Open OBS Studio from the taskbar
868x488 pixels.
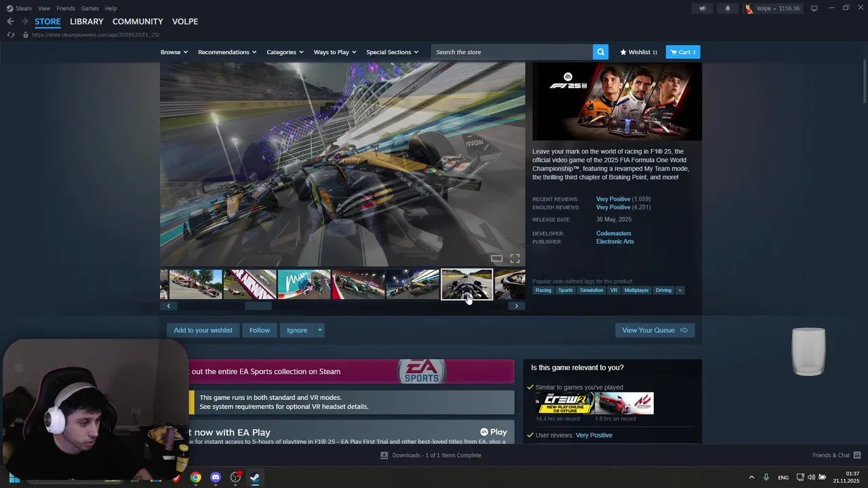[x=235, y=477]
